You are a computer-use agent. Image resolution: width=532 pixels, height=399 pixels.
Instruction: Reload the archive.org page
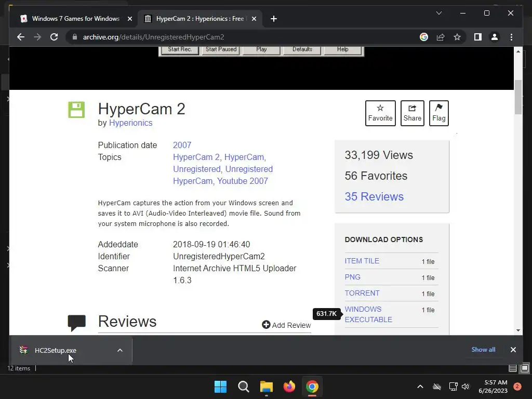(54, 37)
